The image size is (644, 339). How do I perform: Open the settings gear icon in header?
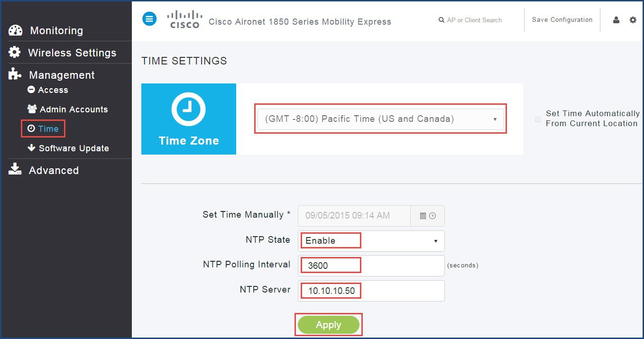[x=633, y=20]
